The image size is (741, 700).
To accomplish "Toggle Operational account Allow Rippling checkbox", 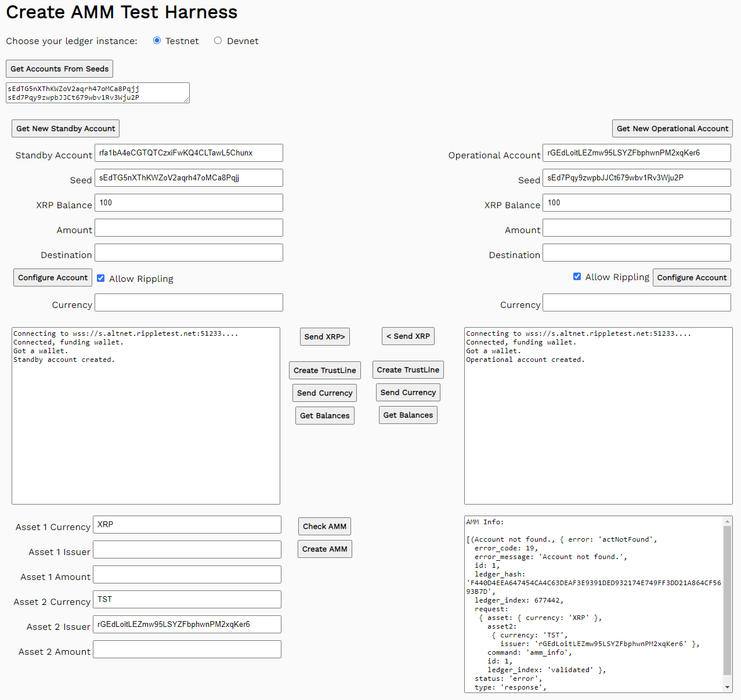I will point(577,277).
